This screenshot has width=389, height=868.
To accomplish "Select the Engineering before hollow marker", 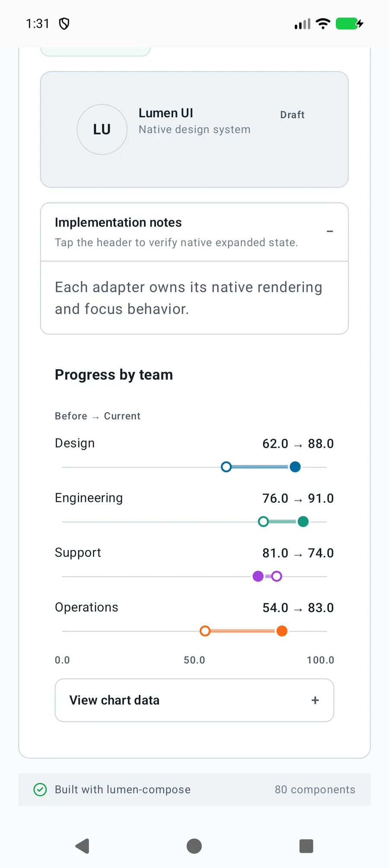I will [263, 522].
